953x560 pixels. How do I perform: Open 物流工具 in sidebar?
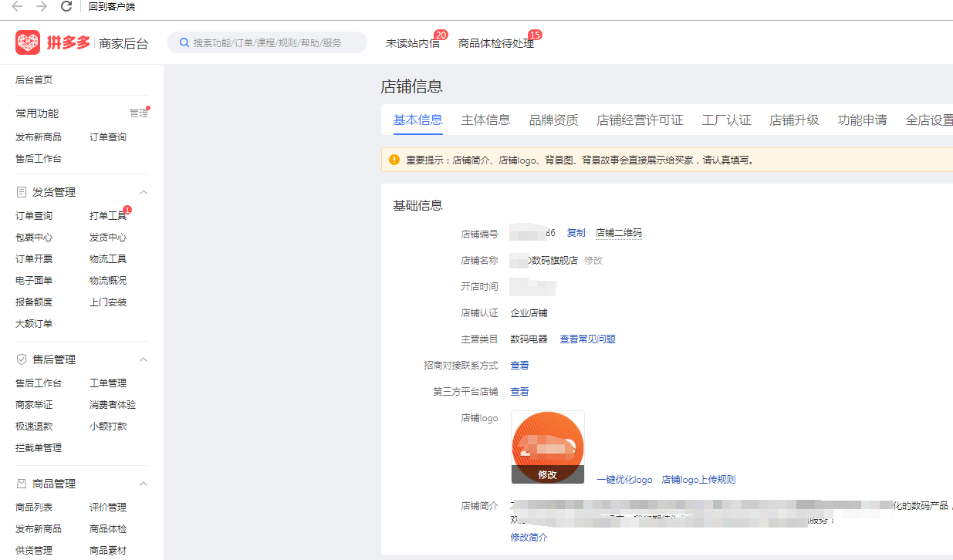(x=108, y=259)
